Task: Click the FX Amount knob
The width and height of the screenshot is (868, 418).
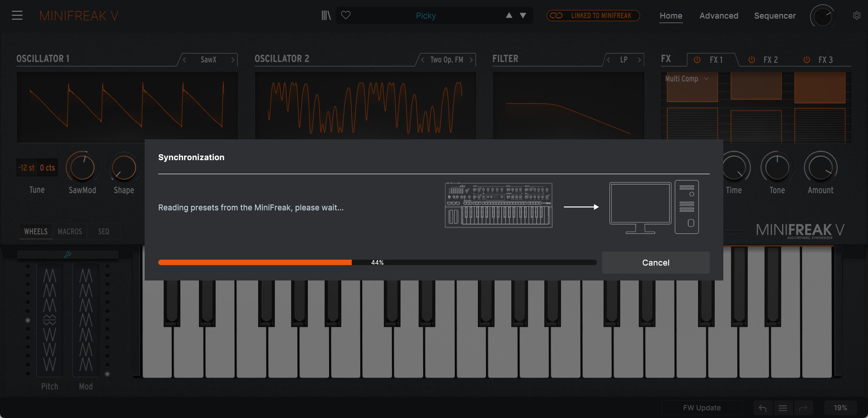Action: coord(821,168)
